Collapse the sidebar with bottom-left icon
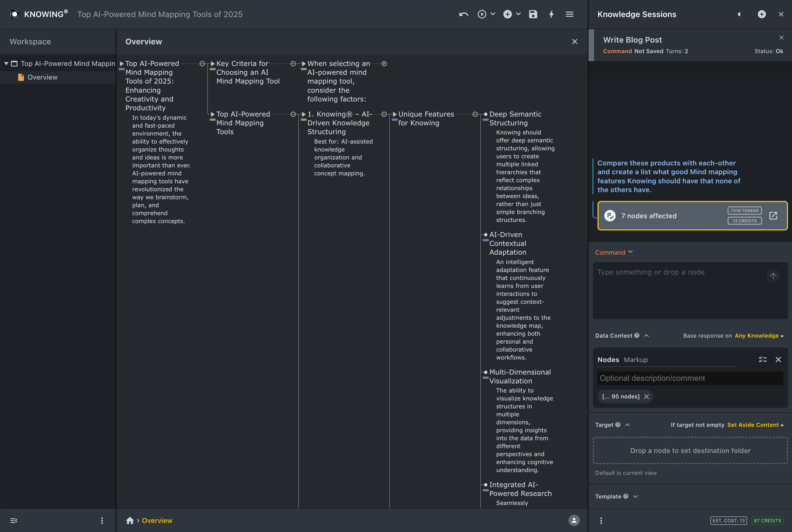792x532 pixels. (x=14, y=520)
